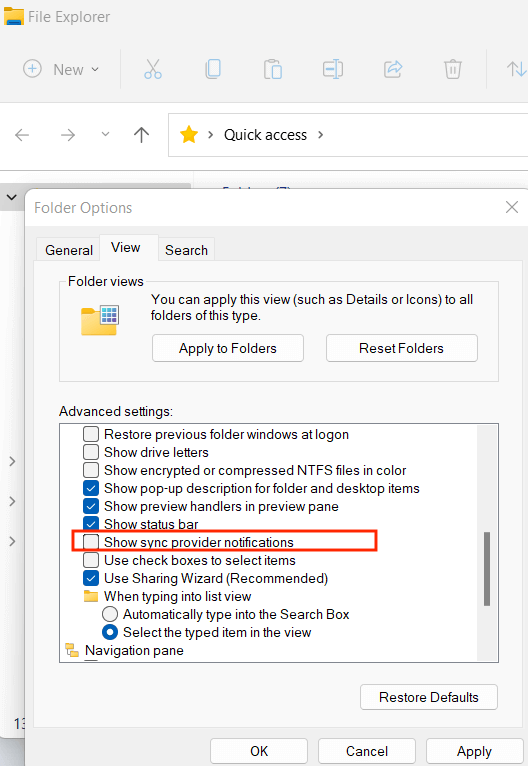Click the Rename icon in toolbar

coord(333,69)
